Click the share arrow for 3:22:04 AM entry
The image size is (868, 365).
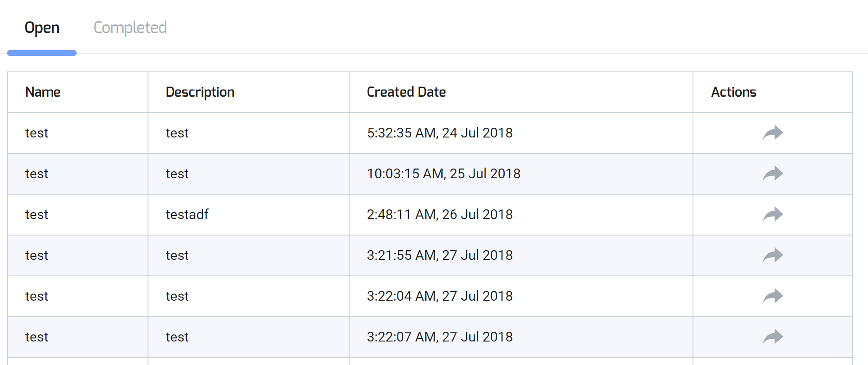pos(773,296)
